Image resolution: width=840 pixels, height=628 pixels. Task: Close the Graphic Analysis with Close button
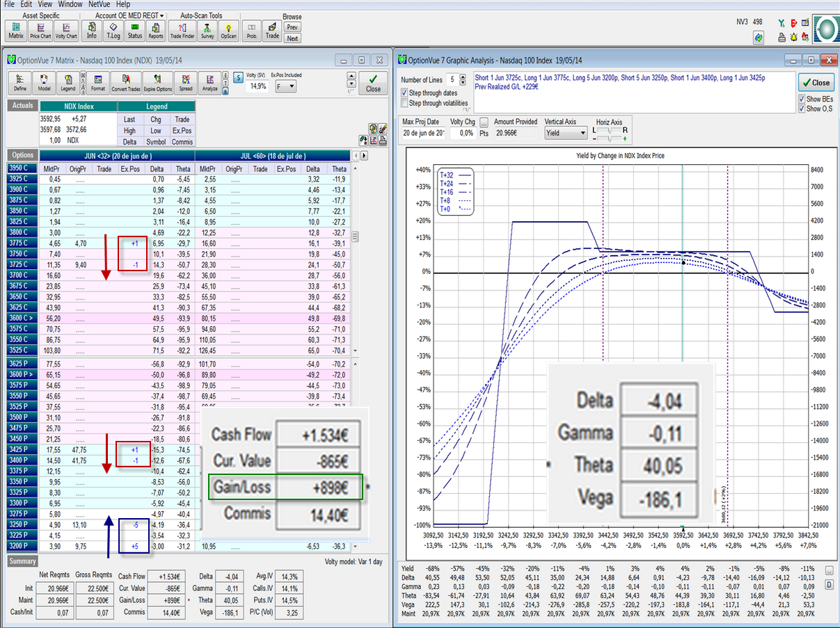(x=816, y=82)
